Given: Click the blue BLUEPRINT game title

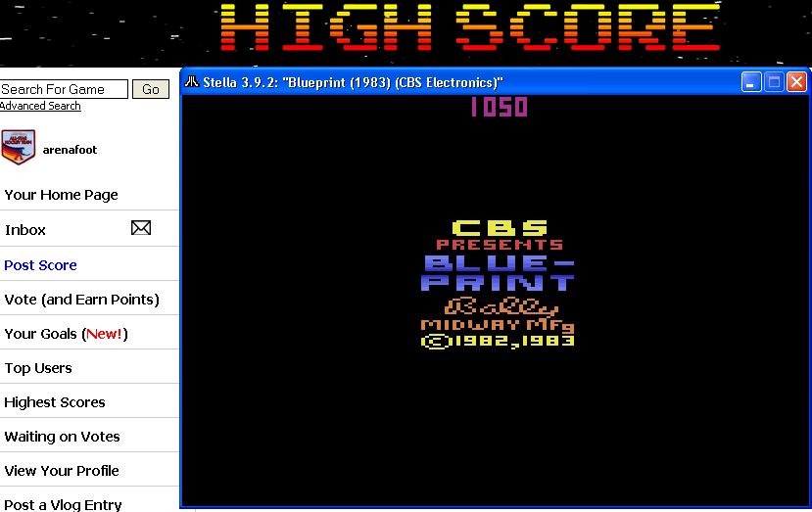Looking at the screenshot, I should click(498, 273).
